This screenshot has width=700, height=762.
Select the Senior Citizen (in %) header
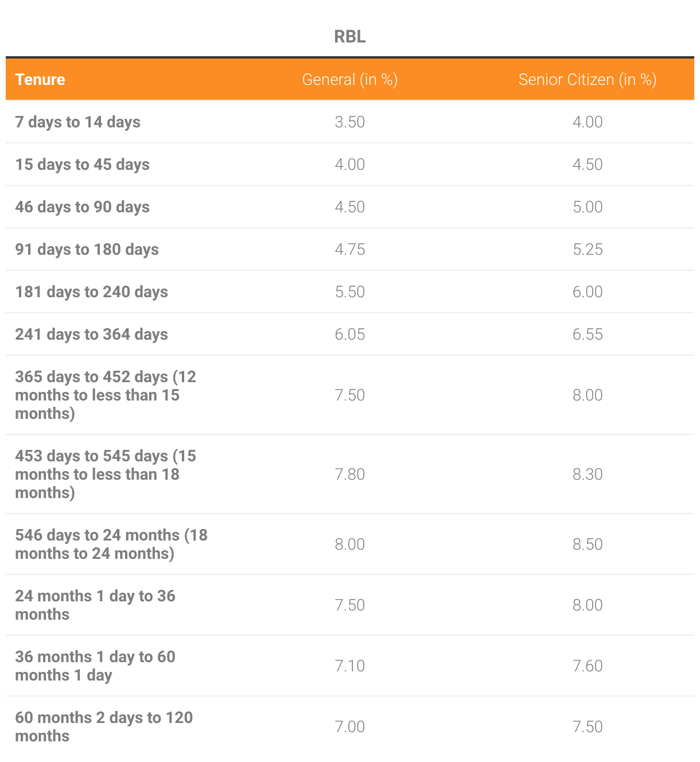coord(588,79)
